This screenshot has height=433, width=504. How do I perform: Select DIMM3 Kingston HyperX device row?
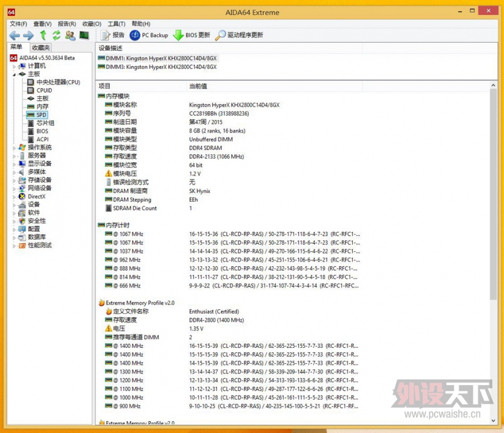[x=157, y=67]
